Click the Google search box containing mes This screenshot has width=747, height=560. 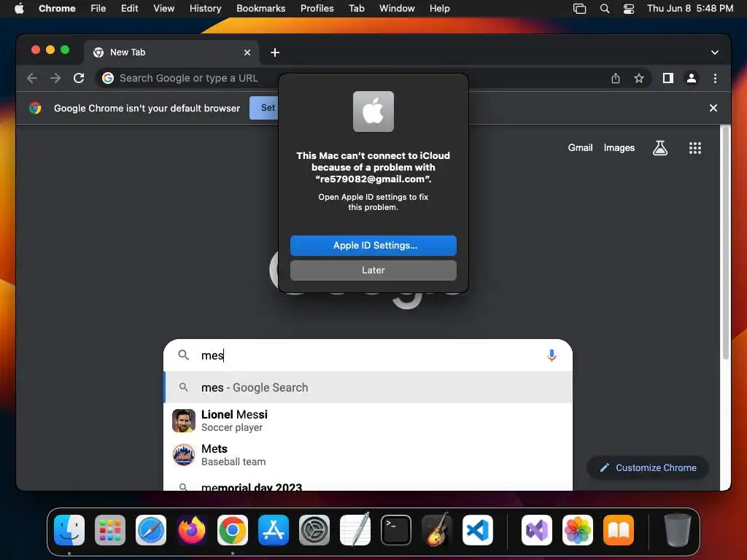368,355
